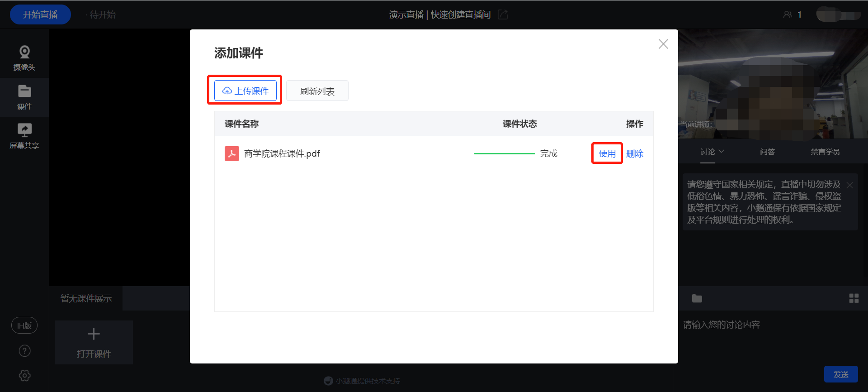Click the 演示直播 | 快速创建直播间 title

(440, 14)
